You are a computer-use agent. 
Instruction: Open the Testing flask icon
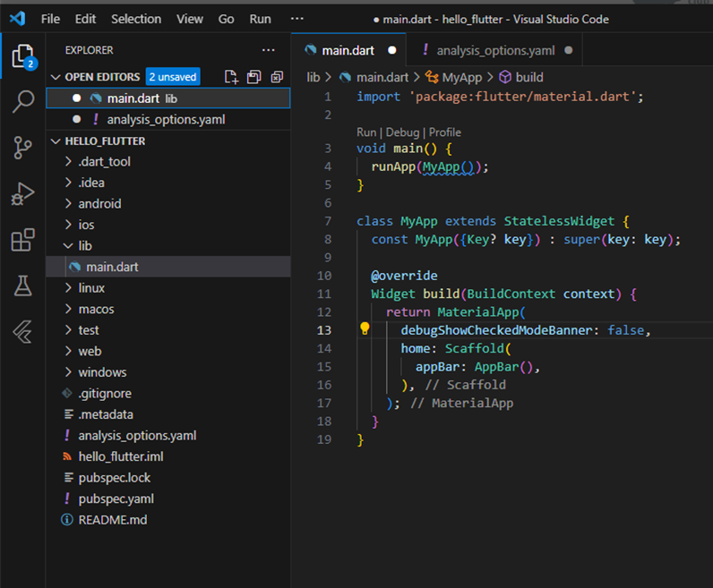pos(22,285)
